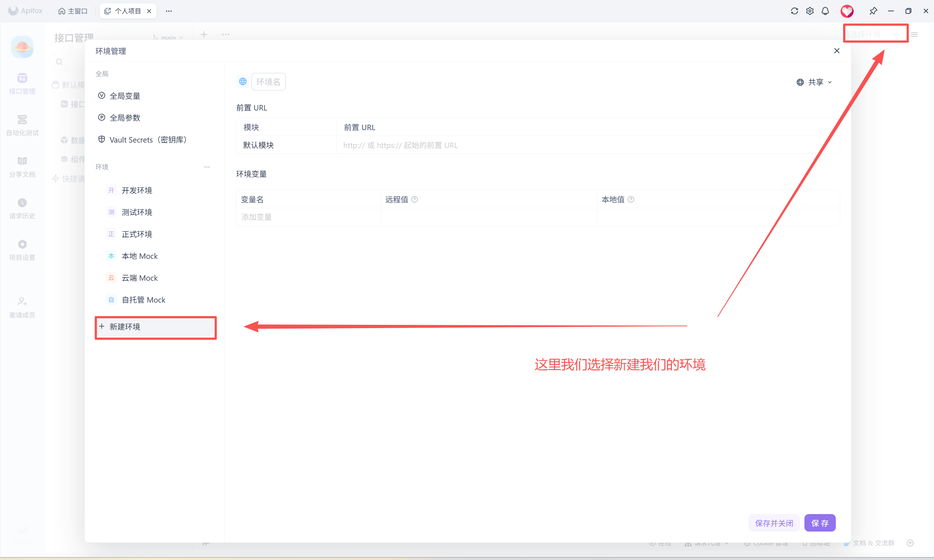Select Vault Secrets（密钥库） entry
Screen dimensions: 934x560
click(x=148, y=140)
